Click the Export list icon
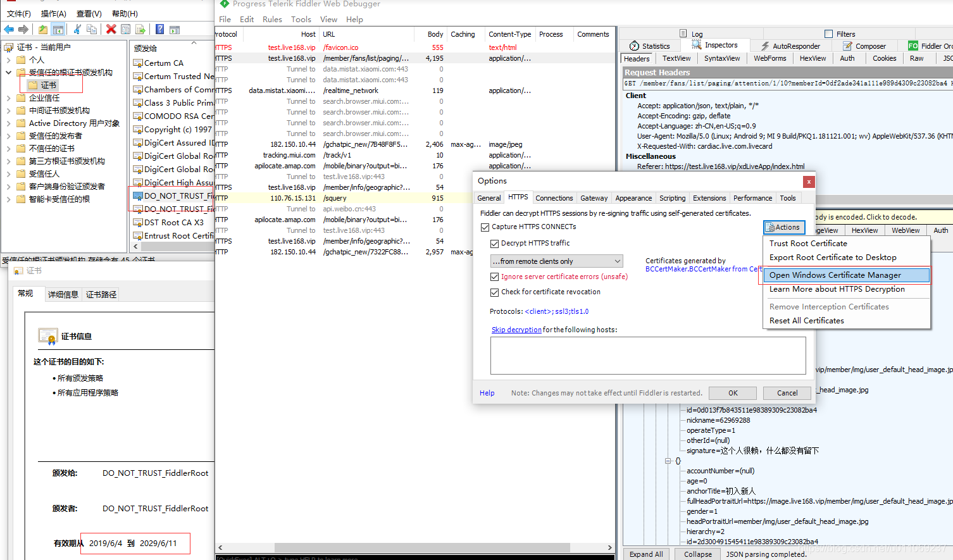The height and width of the screenshot is (560, 953). 140,29
